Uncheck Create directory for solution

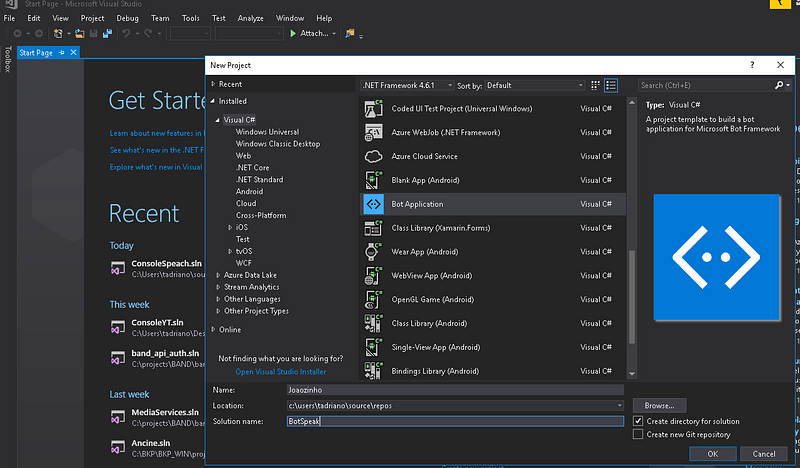click(x=638, y=421)
